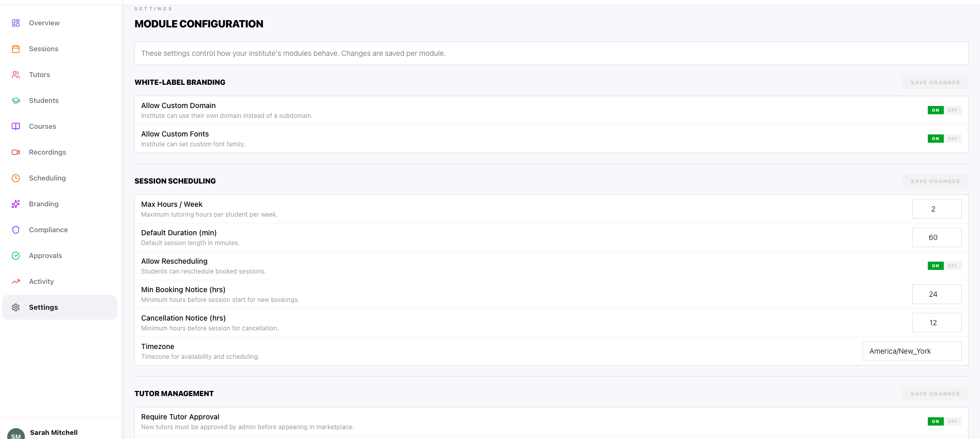Click the Tutors people icon
Screen dimensions: 980x439
[x=16, y=75]
